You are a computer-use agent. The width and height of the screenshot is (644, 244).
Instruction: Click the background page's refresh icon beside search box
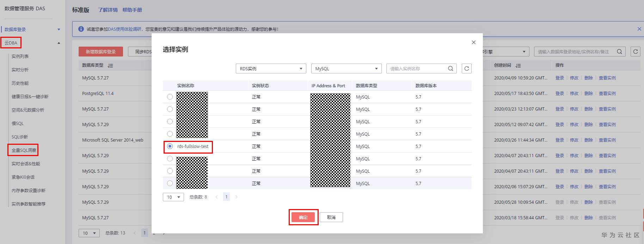tap(636, 52)
